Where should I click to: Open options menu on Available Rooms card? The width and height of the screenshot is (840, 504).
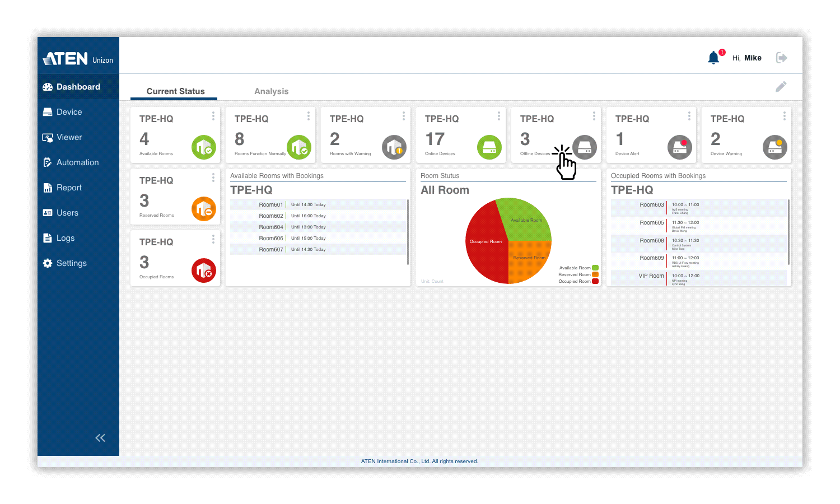[213, 116]
